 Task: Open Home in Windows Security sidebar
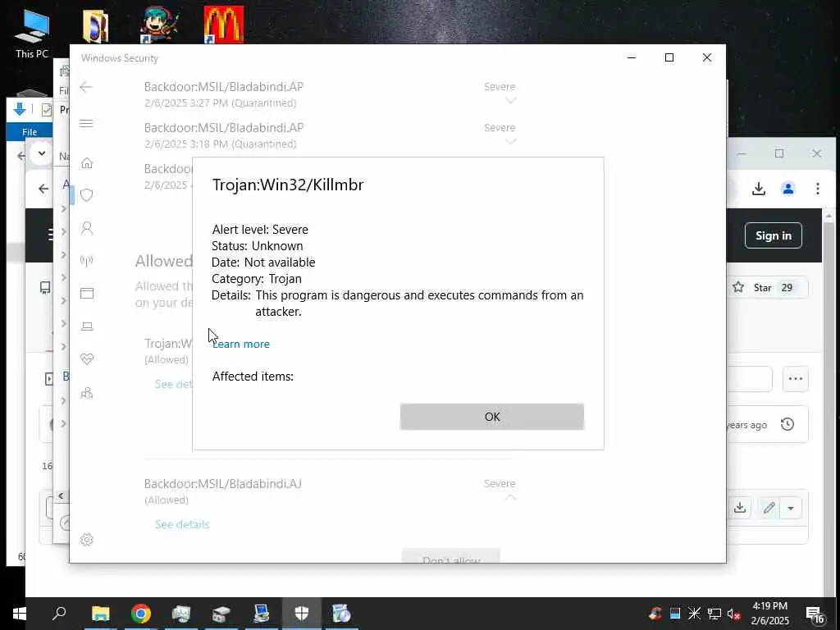(87, 163)
